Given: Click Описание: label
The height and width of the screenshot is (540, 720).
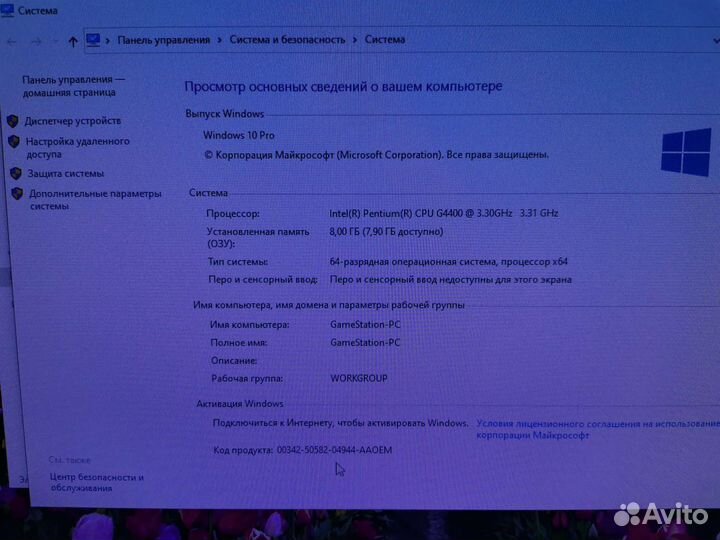Looking at the screenshot, I should point(234,360).
